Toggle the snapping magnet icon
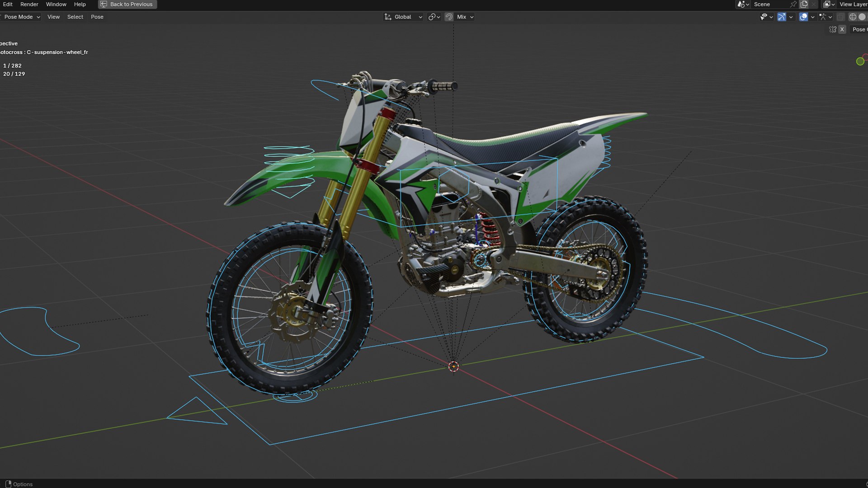This screenshot has width=868, height=488. pyautogui.click(x=449, y=17)
